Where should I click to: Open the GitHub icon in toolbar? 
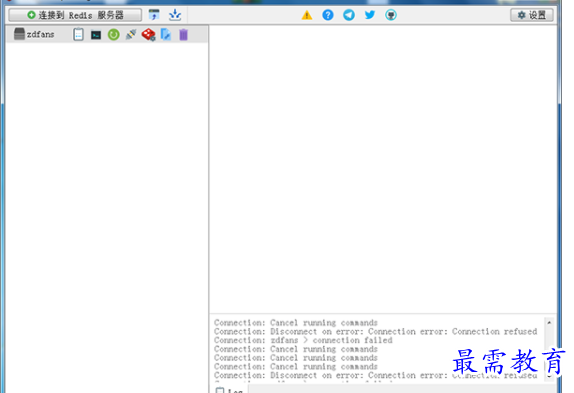click(x=391, y=15)
